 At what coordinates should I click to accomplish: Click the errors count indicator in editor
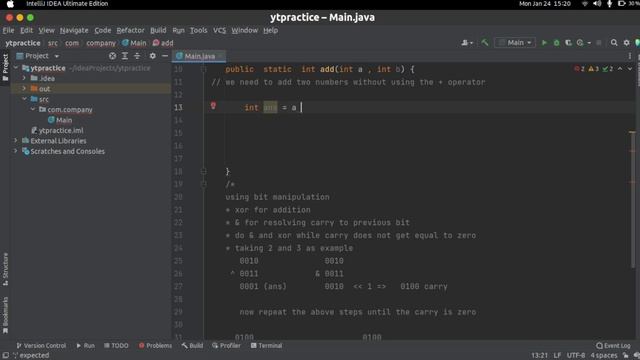point(580,69)
